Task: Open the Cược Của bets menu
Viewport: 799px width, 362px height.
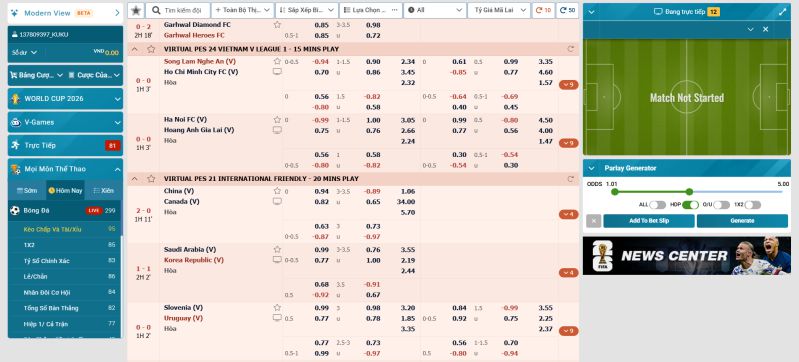Action: point(94,75)
